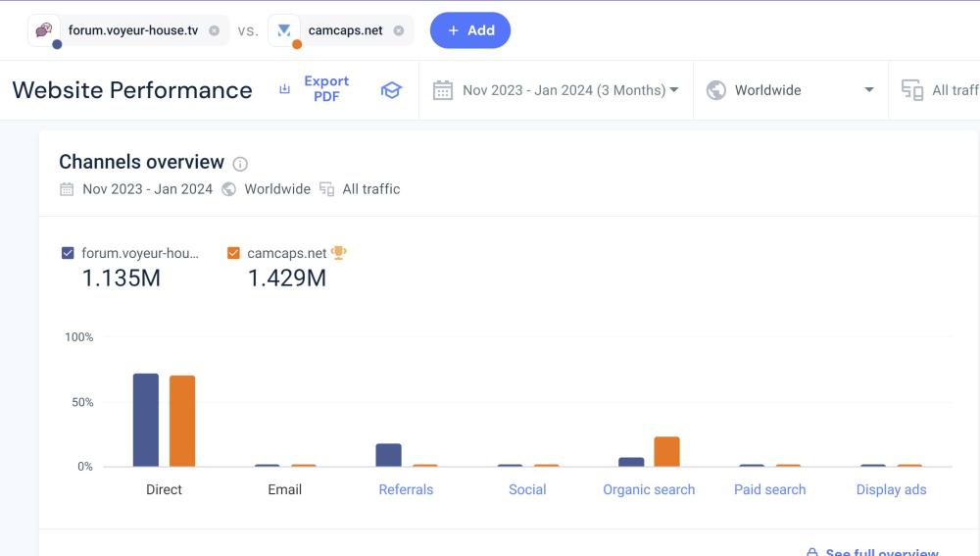Click the Channels overview info icon
This screenshot has width=980, height=556.
click(240, 164)
